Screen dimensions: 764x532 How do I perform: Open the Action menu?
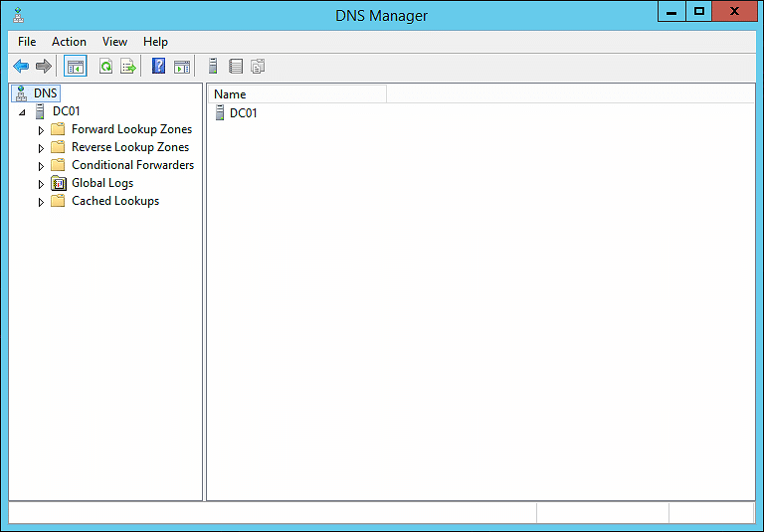(x=69, y=42)
